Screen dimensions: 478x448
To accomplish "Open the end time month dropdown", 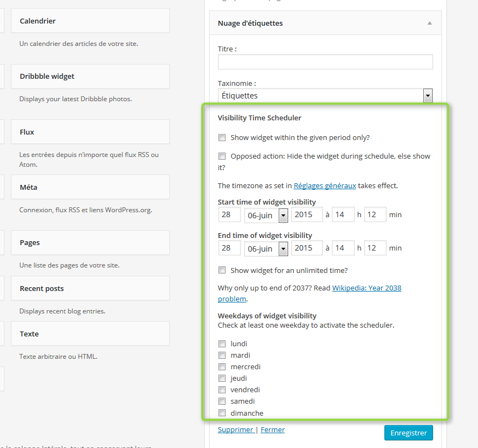I will click(x=266, y=249).
